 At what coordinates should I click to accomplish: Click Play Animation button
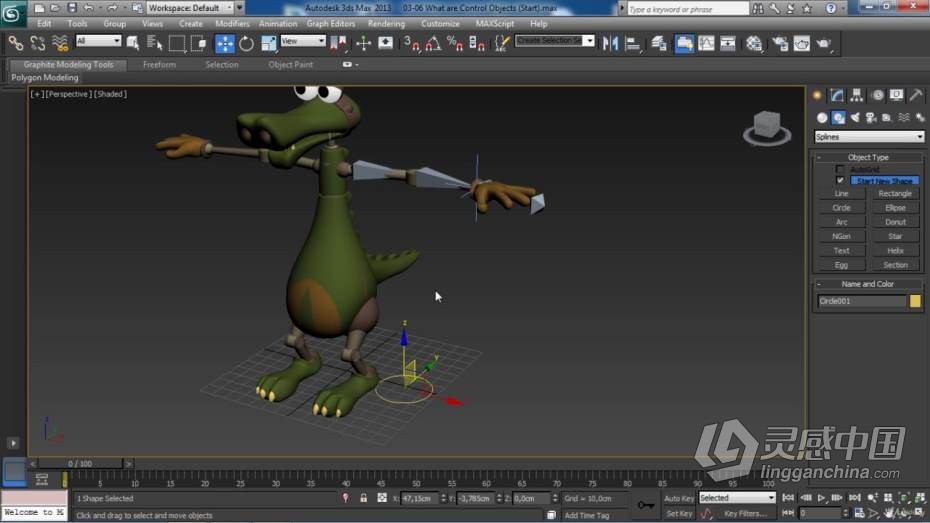821,498
